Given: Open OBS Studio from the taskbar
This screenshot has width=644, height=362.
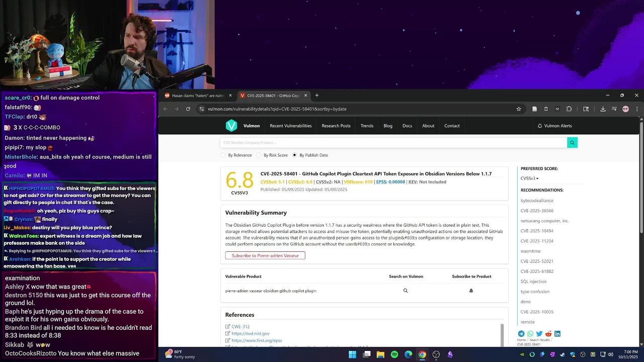Looking at the screenshot, I should pyautogui.click(x=436, y=354).
